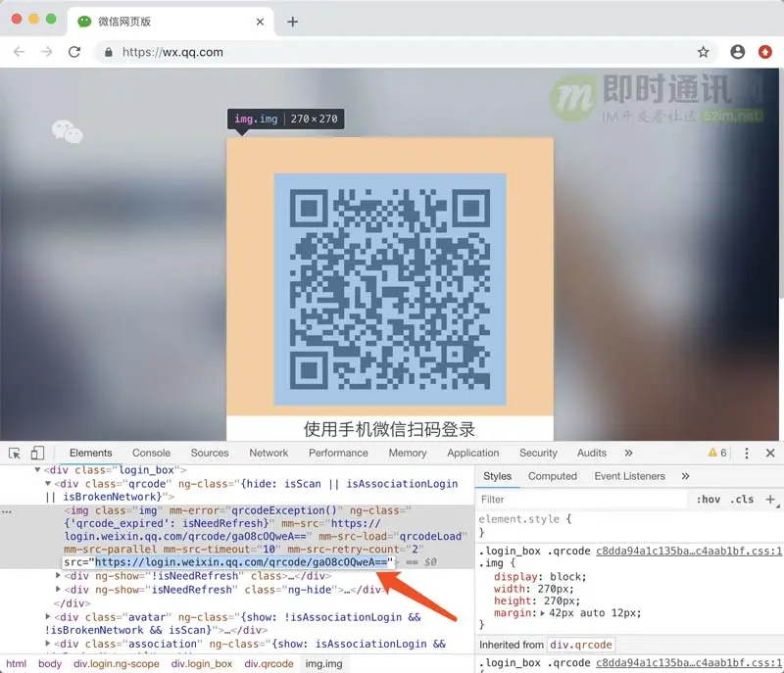Open the Application panel
The image size is (784, 673).
(x=473, y=453)
